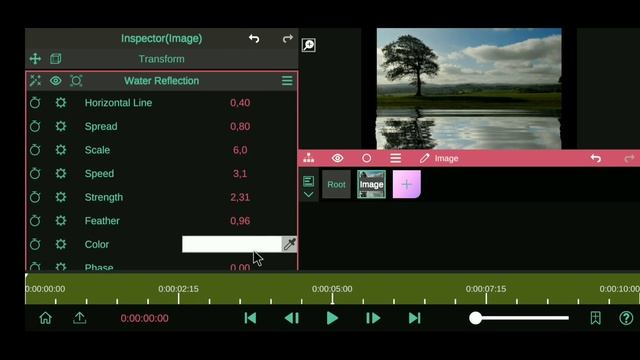Open the Transform section
This screenshot has height=360, width=640.
click(162, 59)
